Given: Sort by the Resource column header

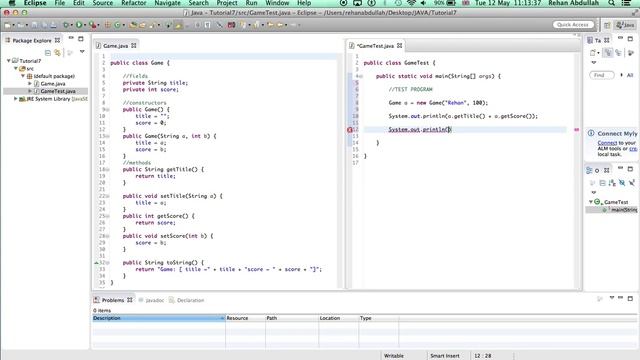Looking at the screenshot, I should tap(245, 318).
